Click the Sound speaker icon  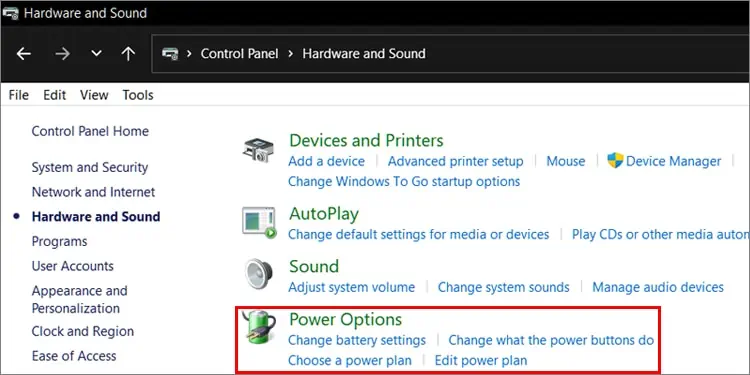click(x=259, y=275)
